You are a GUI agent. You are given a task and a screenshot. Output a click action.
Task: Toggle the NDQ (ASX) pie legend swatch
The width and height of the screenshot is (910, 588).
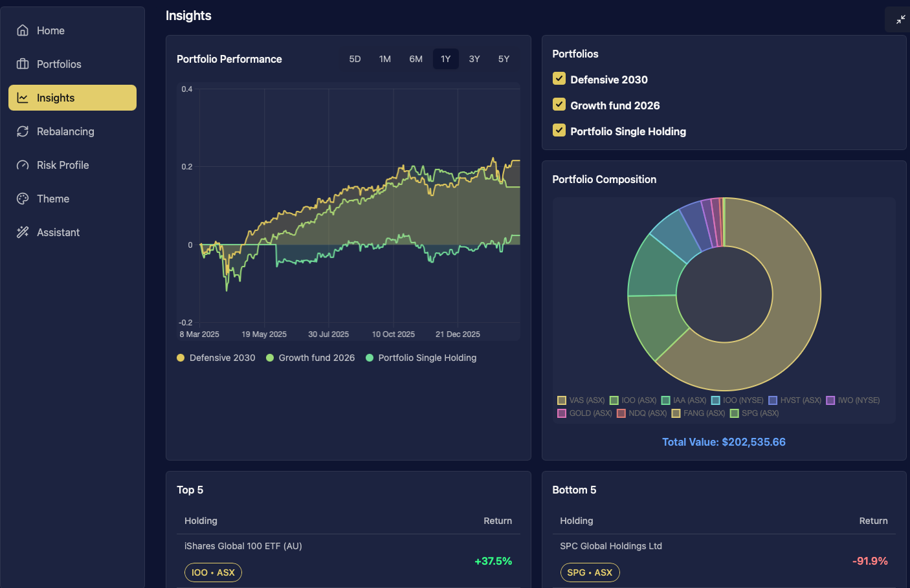coord(621,413)
